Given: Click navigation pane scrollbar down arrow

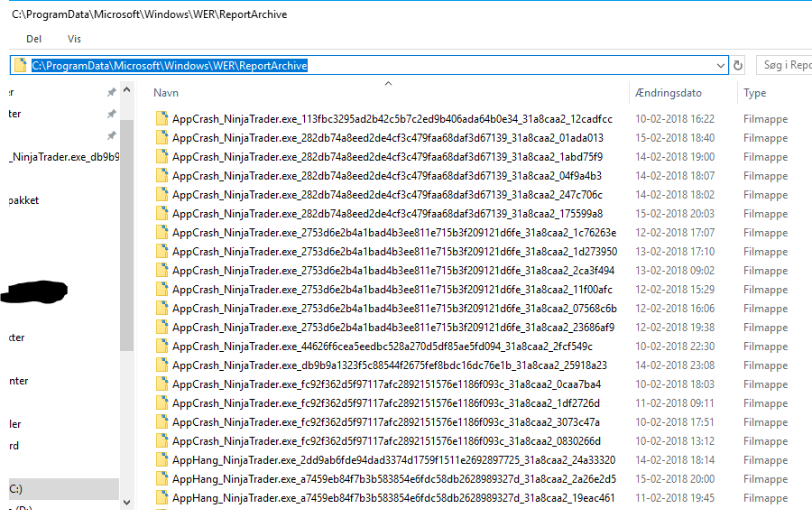Looking at the screenshot, I should (x=127, y=502).
